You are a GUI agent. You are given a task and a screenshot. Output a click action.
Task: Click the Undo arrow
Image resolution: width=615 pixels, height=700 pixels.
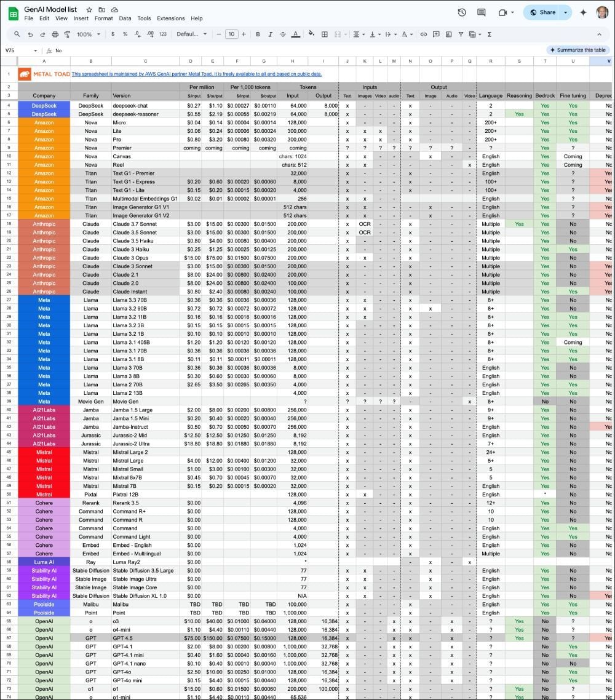30,34
